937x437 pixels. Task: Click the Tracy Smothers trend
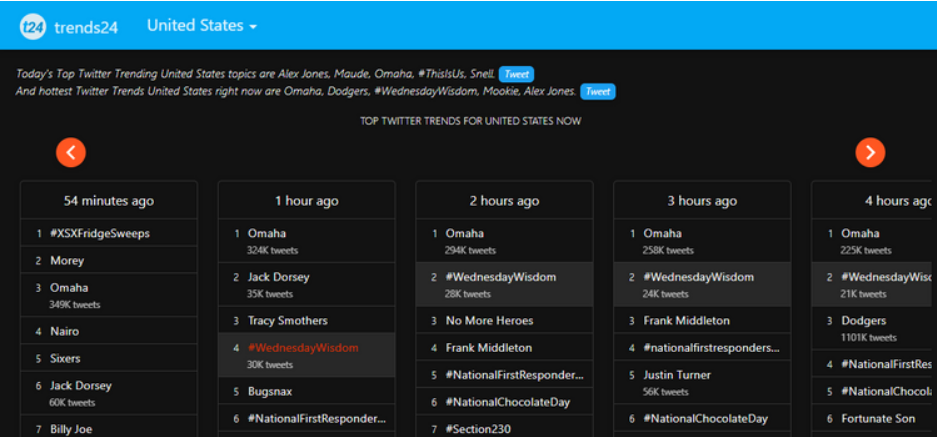288,321
